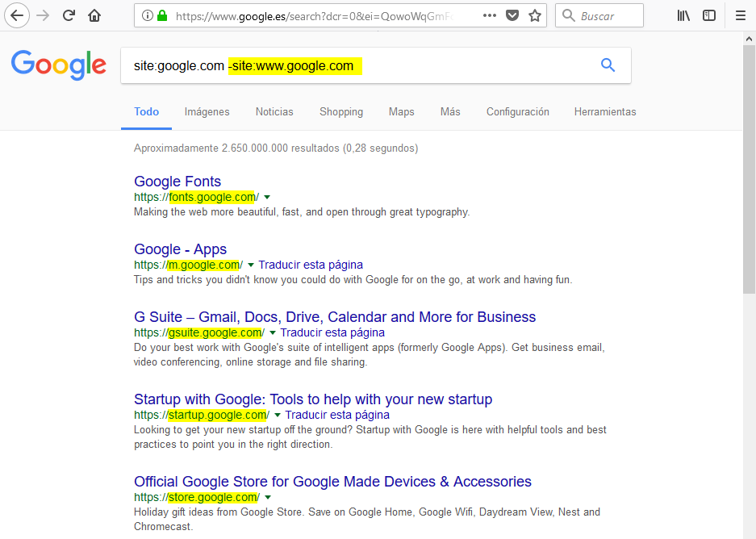Click the https://startup.google.com/ URL text
Viewport: 756px width, 539px height.
(202, 415)
